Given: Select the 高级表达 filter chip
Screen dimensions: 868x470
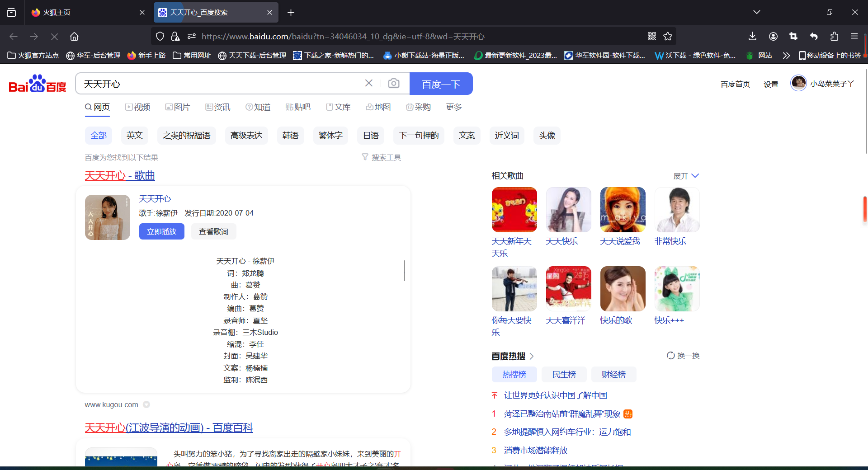Looking at the screenshot, I should [246, 136].
